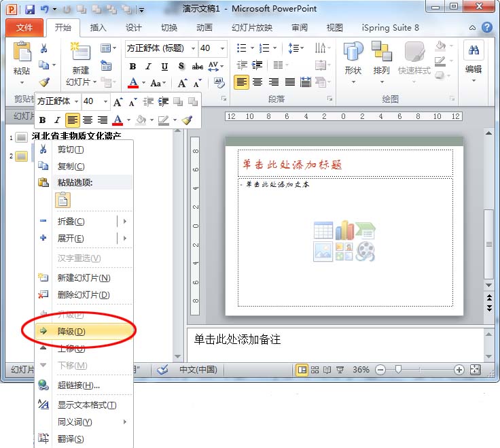Click the Help question mark icon
The height and width of the screenshot is (448, 500).
coord(486,28)
